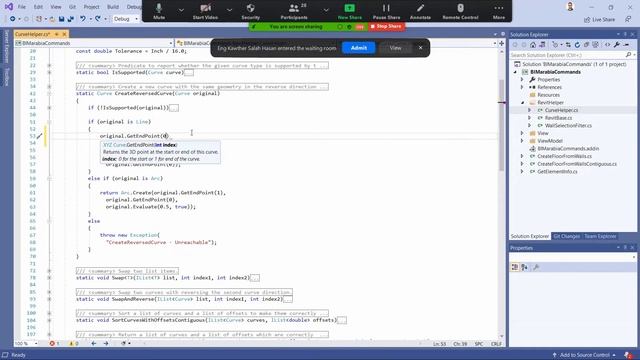This screenshot has height=360, width=640.
Task: Click View Code icon in Solution Explorer
Action: 607,45
